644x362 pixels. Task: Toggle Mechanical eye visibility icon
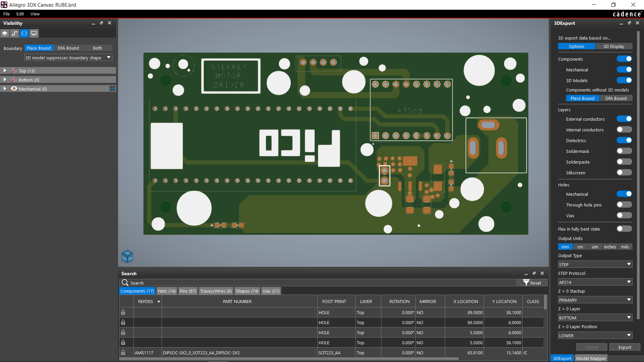[x=14, y=89]
